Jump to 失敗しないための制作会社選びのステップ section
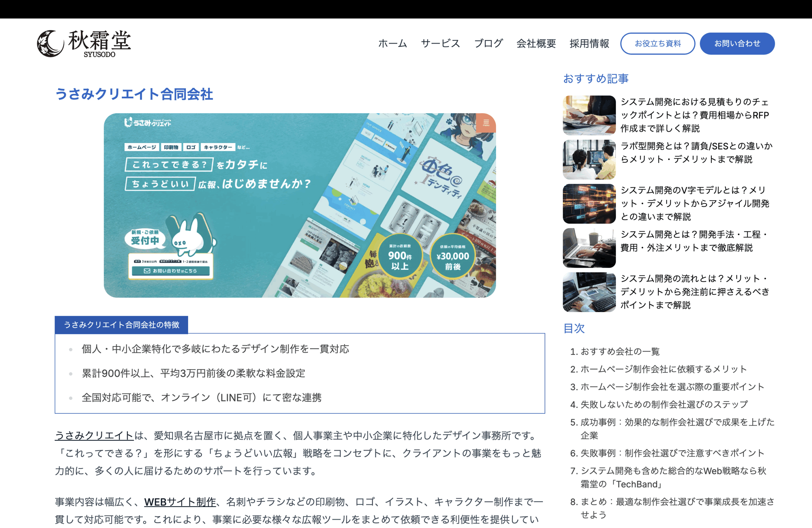This screenshot has height=528, width=812. click(x=664, y=404)
